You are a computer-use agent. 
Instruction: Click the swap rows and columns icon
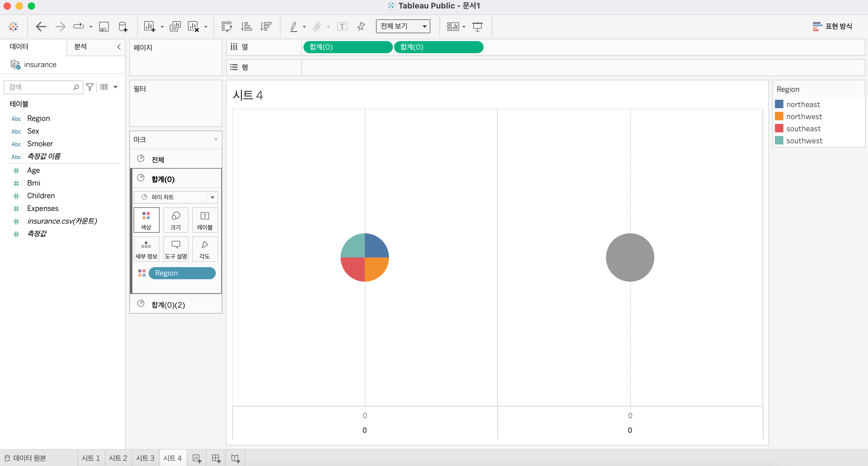(x=226, y=26)
